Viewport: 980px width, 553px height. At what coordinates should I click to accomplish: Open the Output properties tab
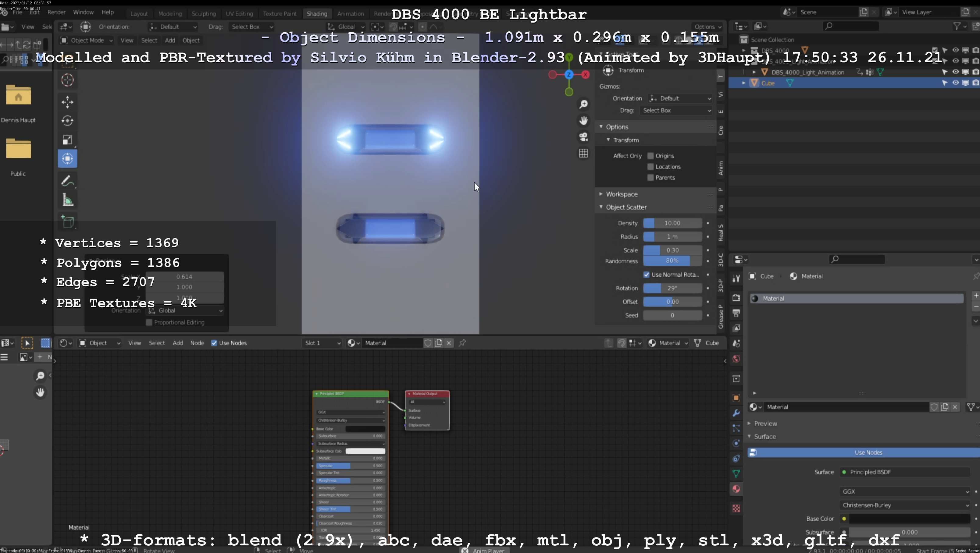736,313
